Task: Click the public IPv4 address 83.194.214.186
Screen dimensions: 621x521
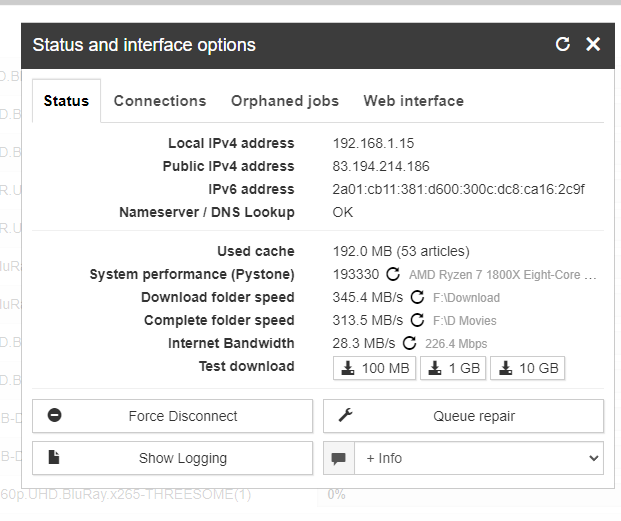Action: pyautogui.click(x=381, y=166)
